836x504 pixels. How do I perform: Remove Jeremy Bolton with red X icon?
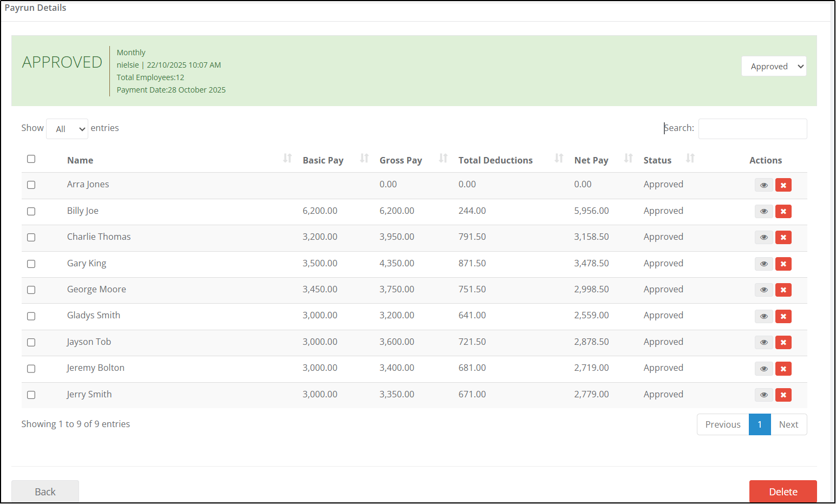pyautogui.click(x=783, y=369)
